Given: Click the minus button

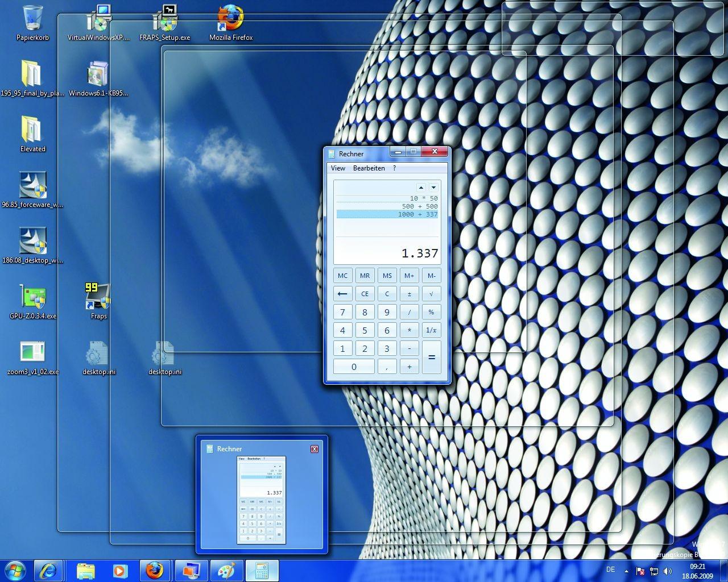Looking at the screenshot, I should (x=409, y=348).
